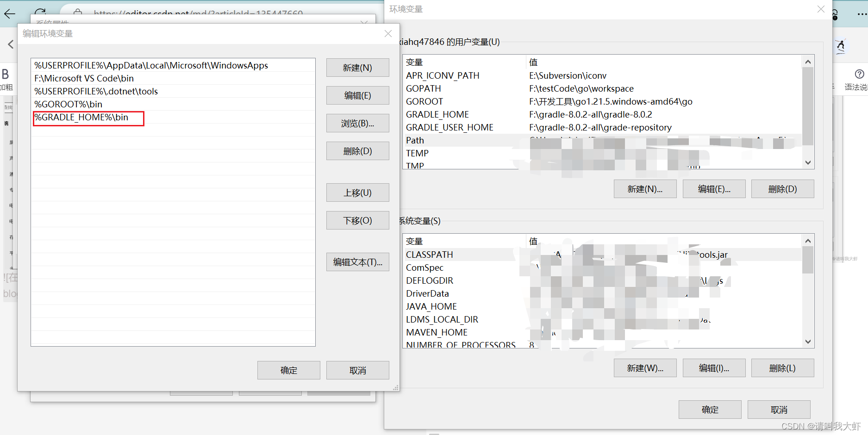This screenshot has height=435, width=868.
Task: Select GRADLE_USER_HOME user variable row
Action: [602, 127]
